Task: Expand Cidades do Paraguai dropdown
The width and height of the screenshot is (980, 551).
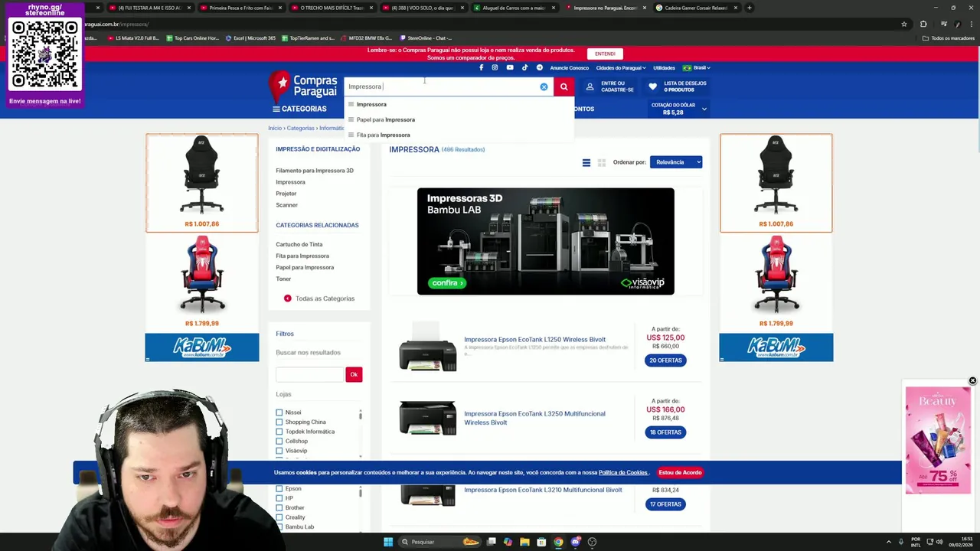Action: [621, 67]
